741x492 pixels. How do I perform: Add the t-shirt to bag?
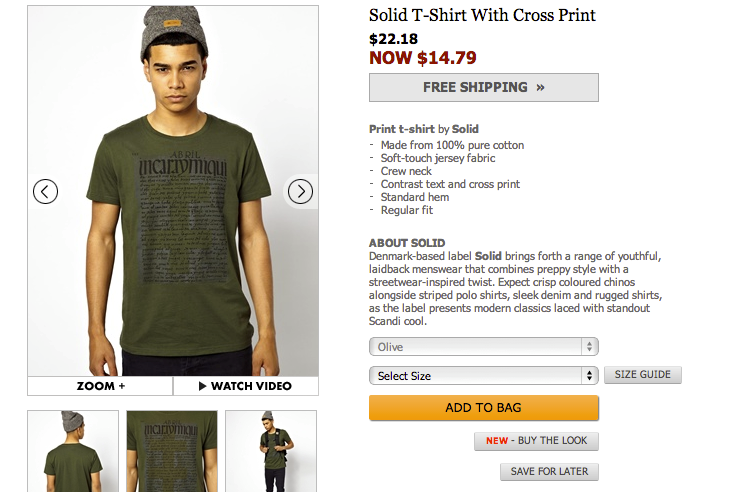click(x=483, y=408)
